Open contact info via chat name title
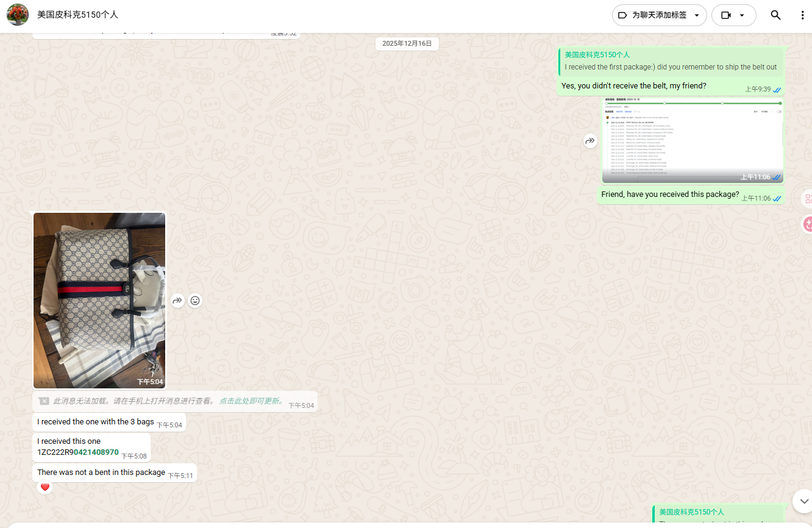 [77, 15]
